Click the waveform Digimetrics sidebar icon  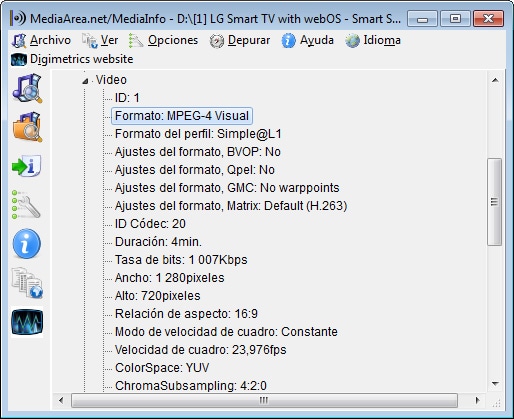coord(27,322)
